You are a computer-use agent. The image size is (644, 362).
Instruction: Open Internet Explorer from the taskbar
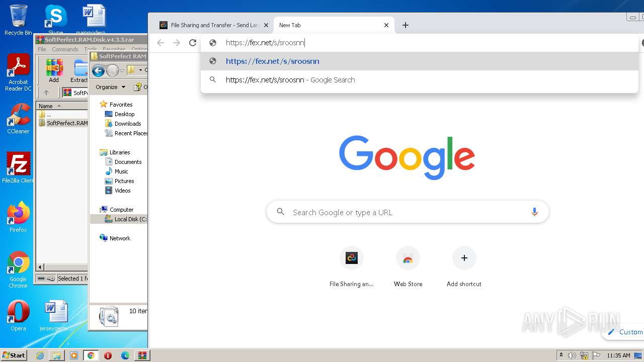[40, 355]
